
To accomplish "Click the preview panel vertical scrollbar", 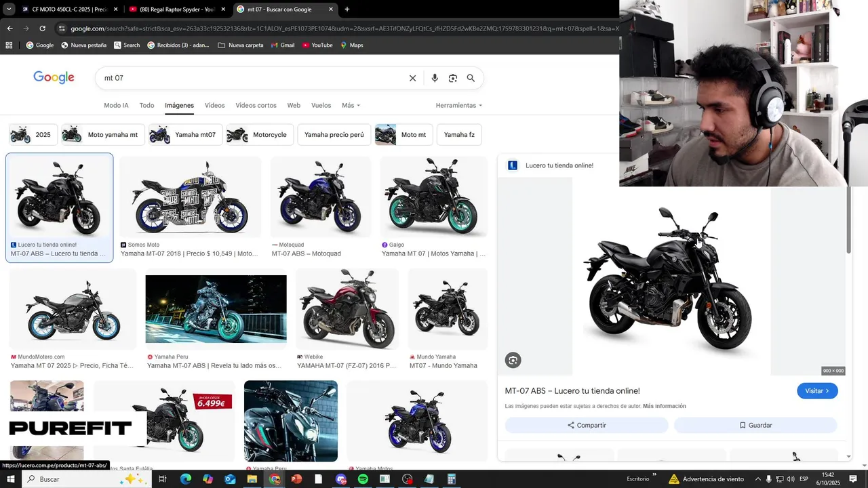I will point(848,220).
